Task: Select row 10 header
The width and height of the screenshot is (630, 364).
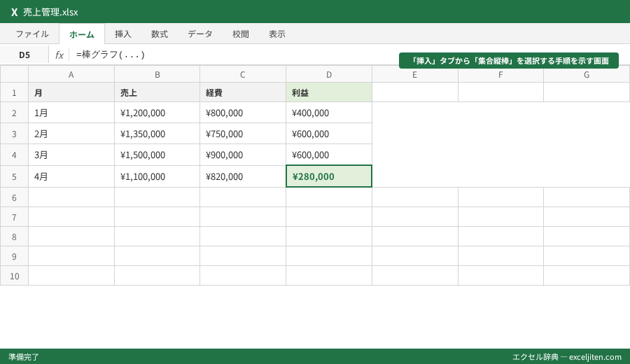Action: [14, 276]
